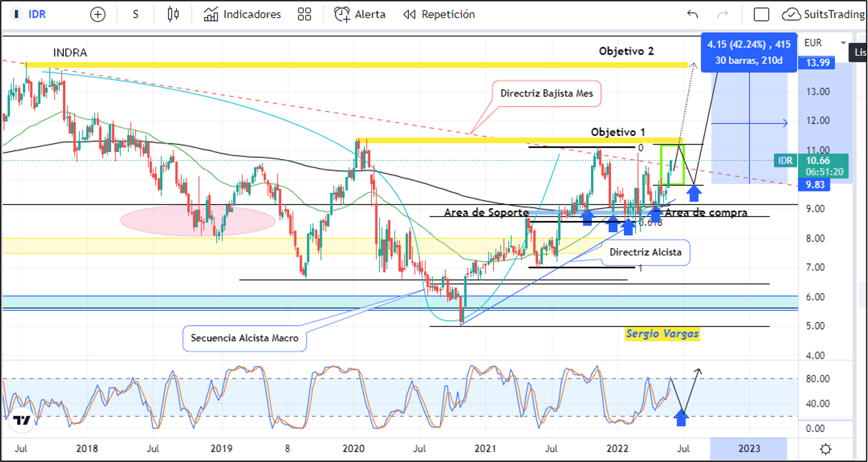Select the Secuencia Alcista Macro callout
Screen dimensions: 868x462
[x=244, y=339]
